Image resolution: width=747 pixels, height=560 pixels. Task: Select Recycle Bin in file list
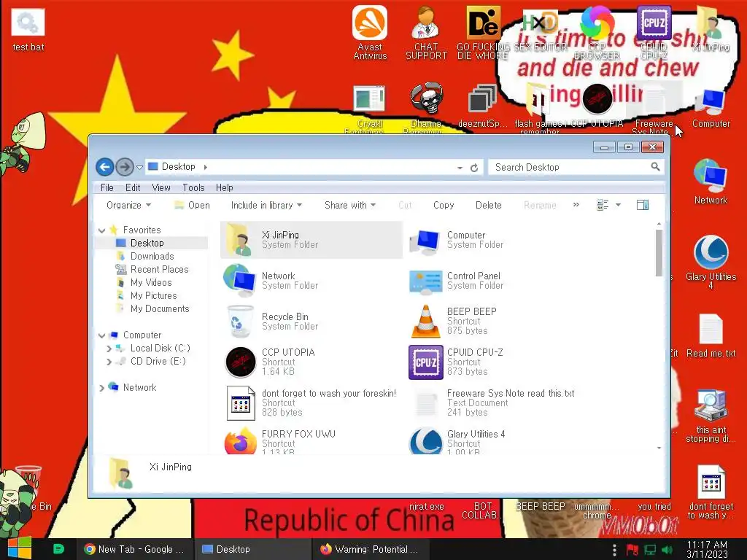coord(311,322)
